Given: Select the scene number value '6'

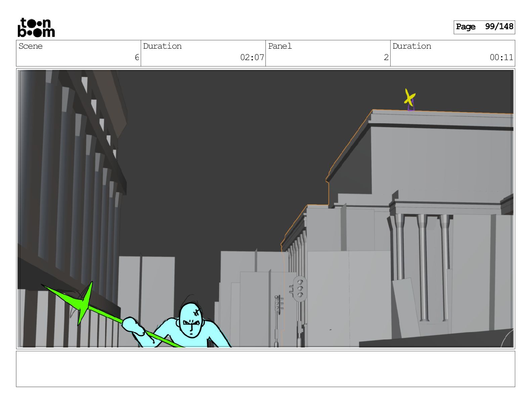Looking at the screenshot, I should (137, 57).
